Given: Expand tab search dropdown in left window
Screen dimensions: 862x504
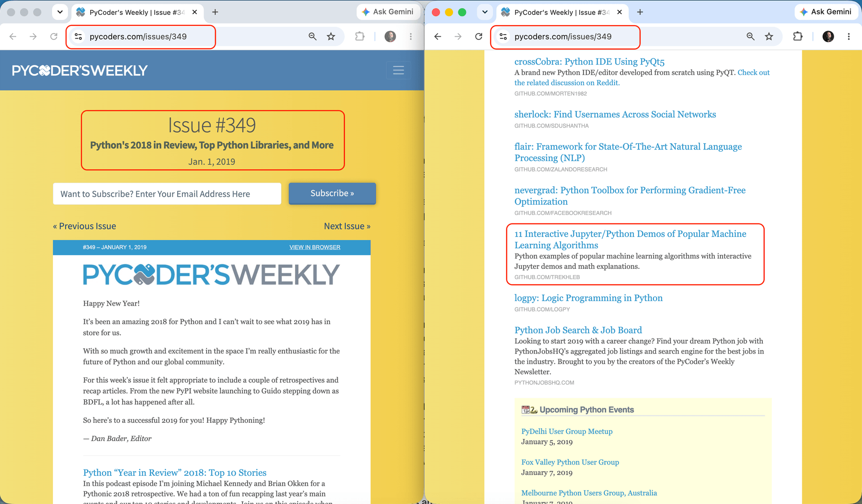Looking at the screenshot, I should 60,12.
